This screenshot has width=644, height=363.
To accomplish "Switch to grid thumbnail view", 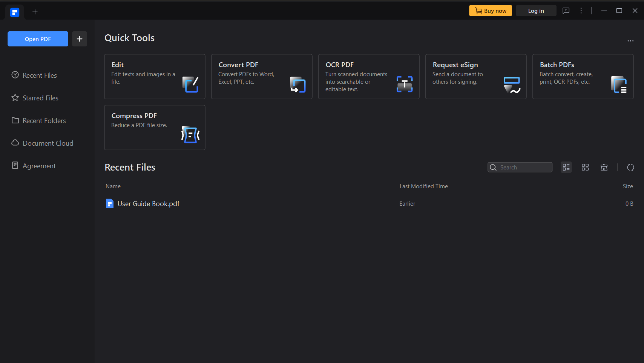I will click(x=585, y=168).
